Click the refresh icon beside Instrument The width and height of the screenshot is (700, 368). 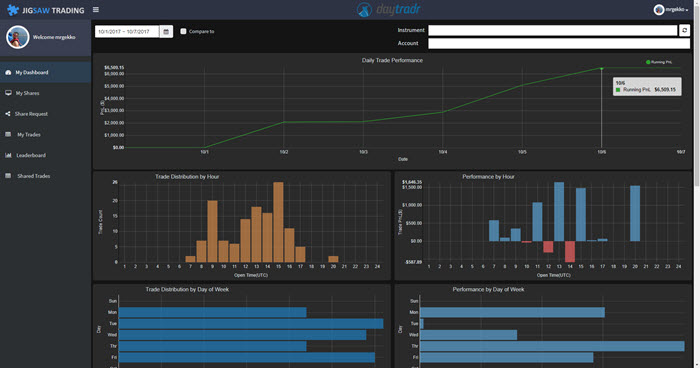click(x=684, y=30)
